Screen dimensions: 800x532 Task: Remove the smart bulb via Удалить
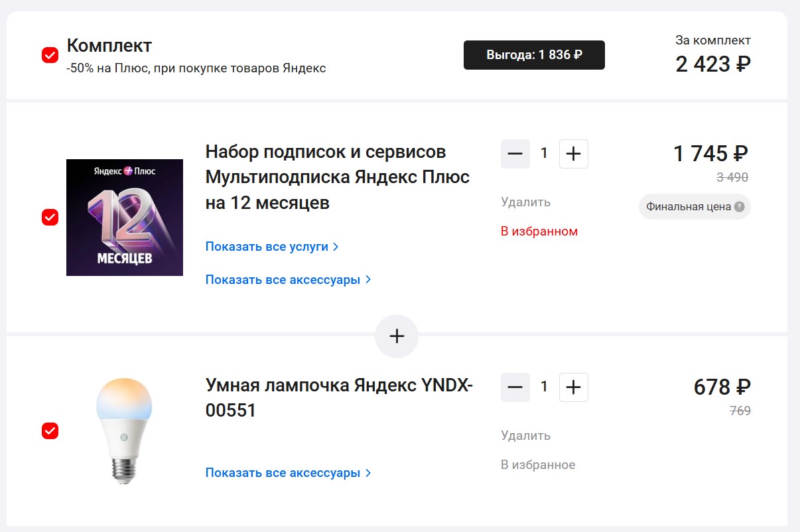click(x=525, y=436)
